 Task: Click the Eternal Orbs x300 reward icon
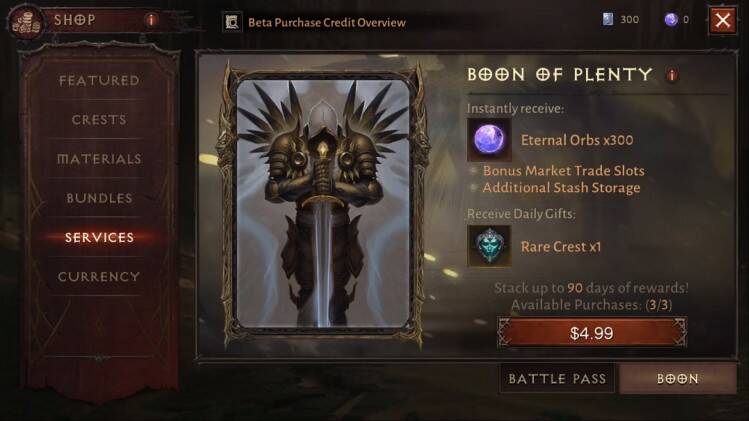coord(489,140)
